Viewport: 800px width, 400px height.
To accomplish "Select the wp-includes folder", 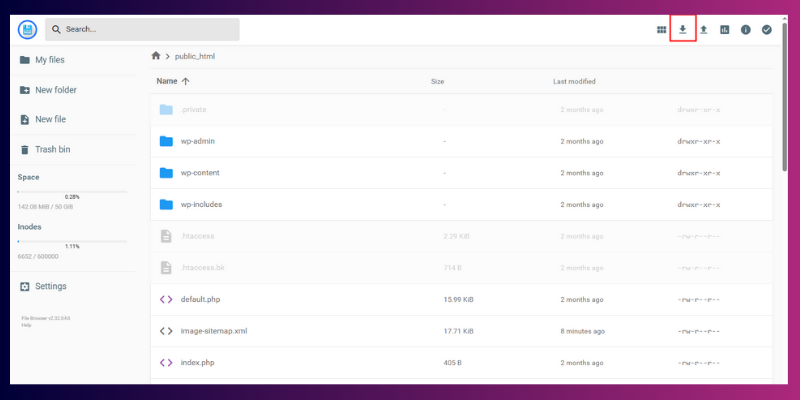I will coord(461,205).
